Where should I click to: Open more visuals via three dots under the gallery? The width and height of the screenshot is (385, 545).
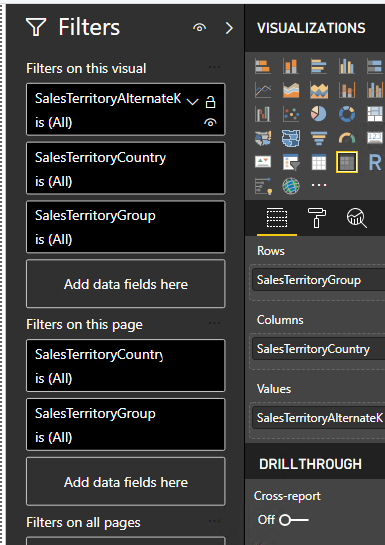point(319,185)
